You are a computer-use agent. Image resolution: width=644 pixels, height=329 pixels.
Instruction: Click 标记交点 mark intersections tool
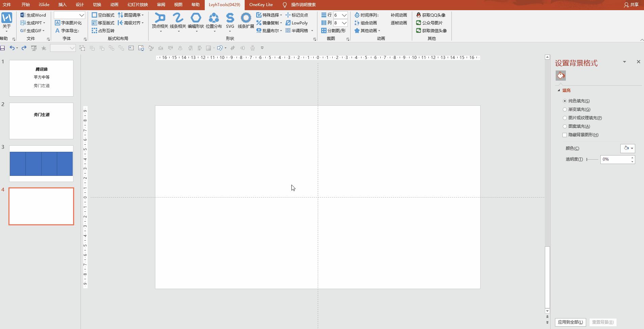[297, 15]
